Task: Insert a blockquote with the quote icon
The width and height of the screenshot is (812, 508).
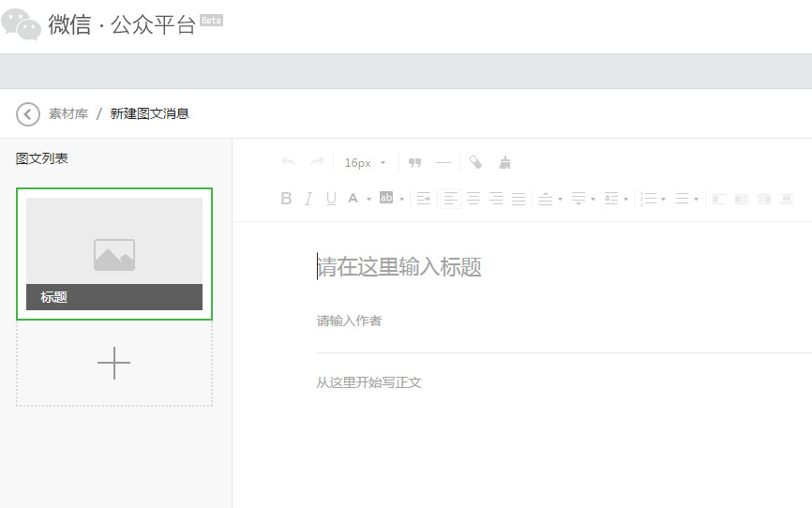Action: pos(414,162)
